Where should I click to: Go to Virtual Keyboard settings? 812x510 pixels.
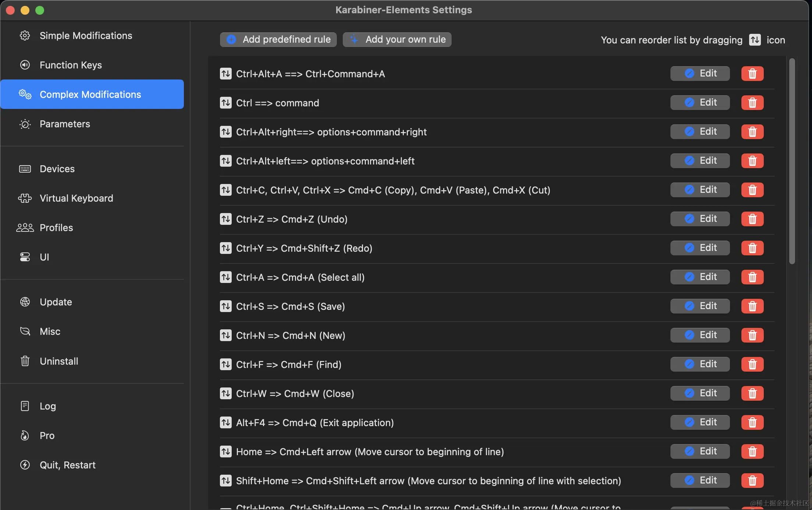click(76, 198)
